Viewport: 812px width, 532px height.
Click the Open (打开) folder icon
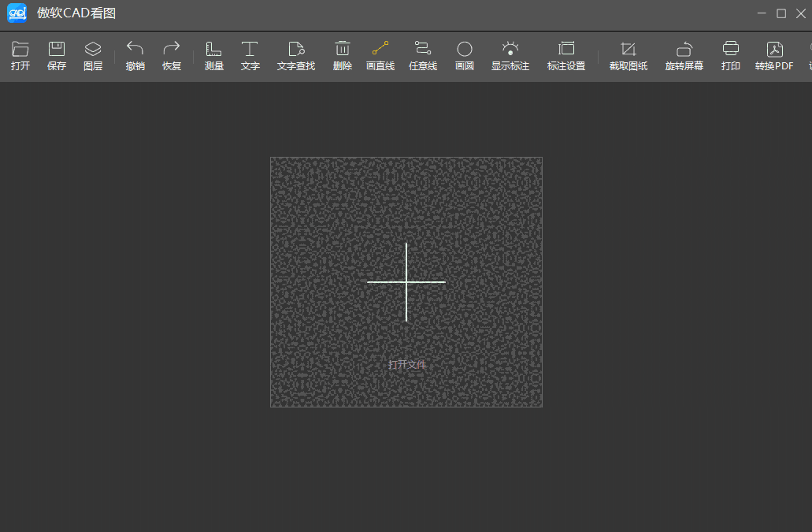pyautogui.click(x=20, y=50)
